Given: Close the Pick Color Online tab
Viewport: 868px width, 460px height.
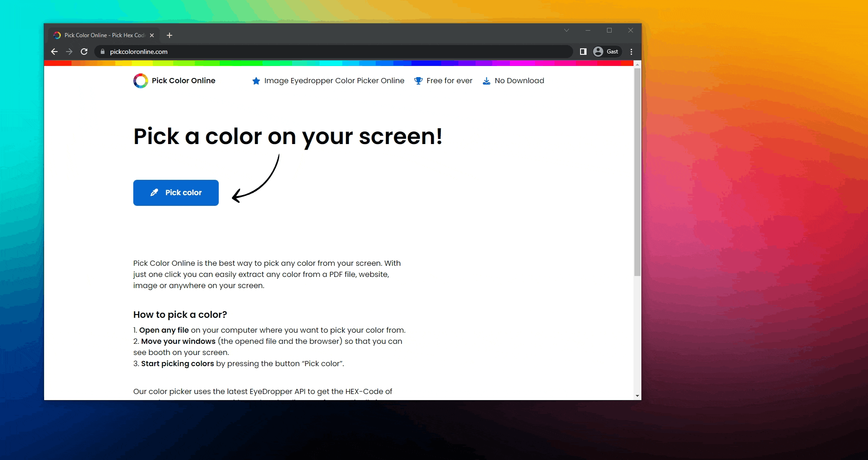Looking at the screenshot, I should [x=152, y=35].
